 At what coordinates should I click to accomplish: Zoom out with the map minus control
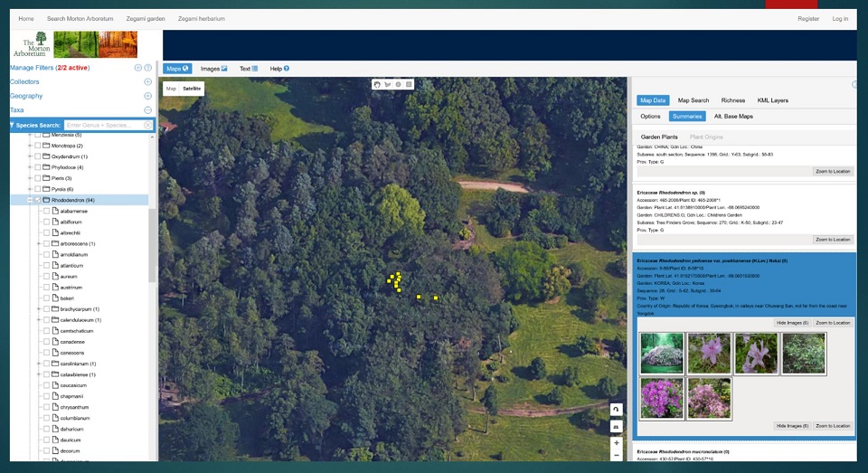point(616,455)
